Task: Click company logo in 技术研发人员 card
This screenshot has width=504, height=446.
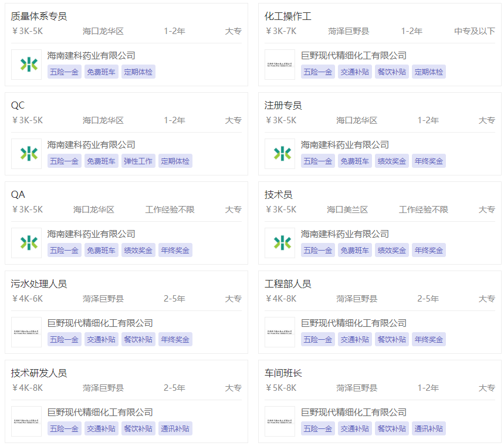Action: point(26,421)
